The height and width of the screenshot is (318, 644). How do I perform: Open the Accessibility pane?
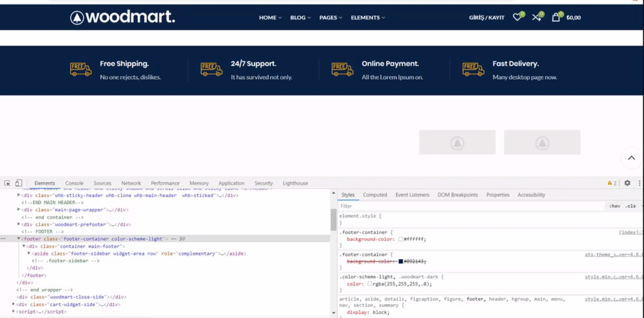coord(531,195)
